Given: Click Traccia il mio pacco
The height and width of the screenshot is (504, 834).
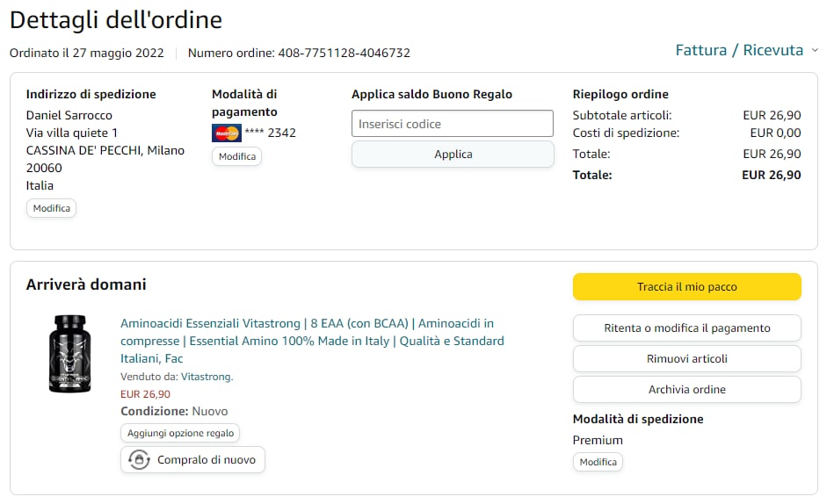Looking at the screenshot, I should pyautogui.click(x=686, y=287).
